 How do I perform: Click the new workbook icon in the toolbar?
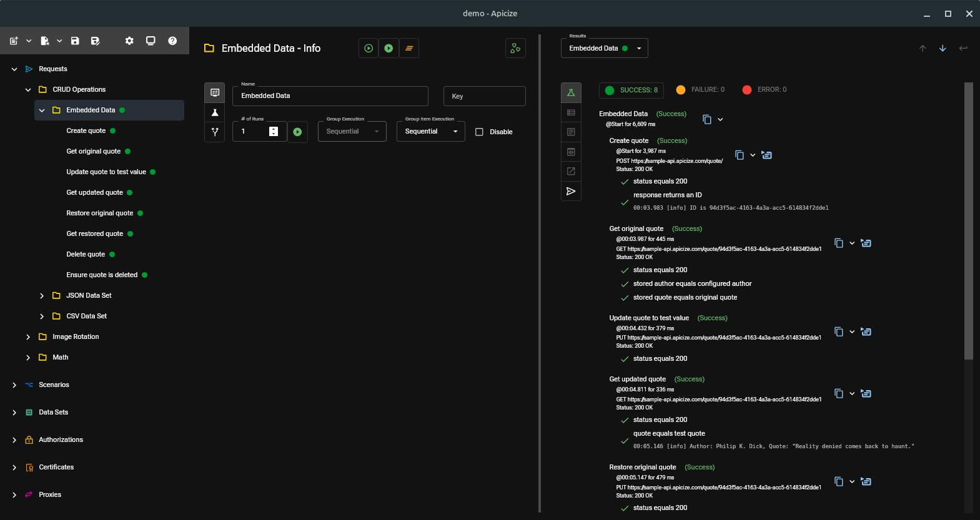pyautogui.click(x=14, y=41)
